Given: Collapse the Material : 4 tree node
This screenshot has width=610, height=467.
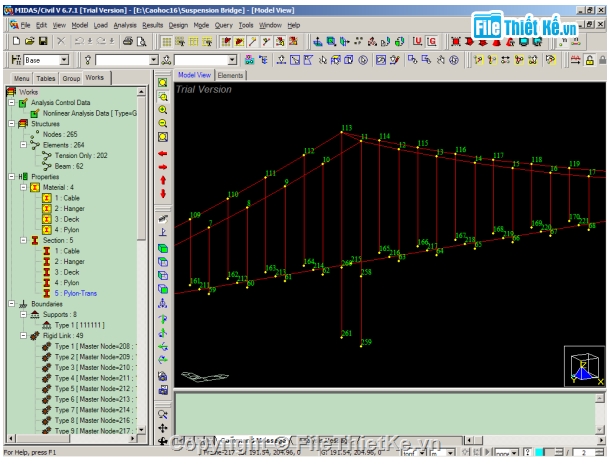Looking at the screenshot, I should tap(23, 187).
